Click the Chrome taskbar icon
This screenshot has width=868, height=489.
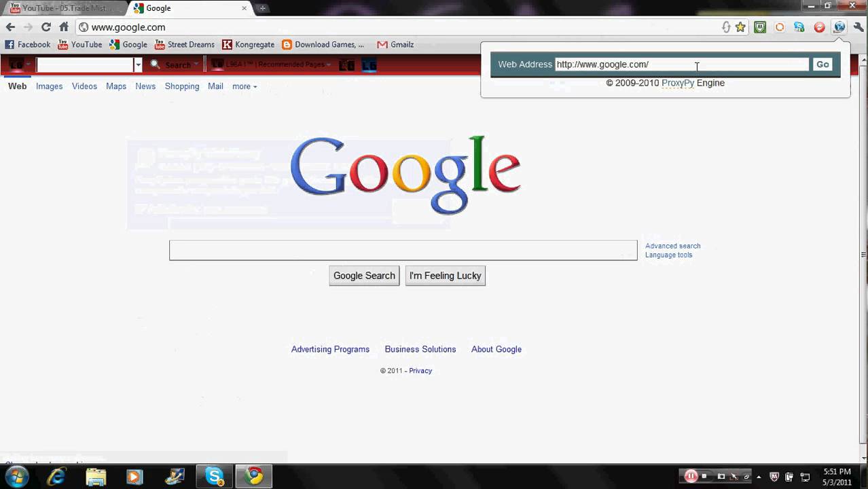click(254, 476)
